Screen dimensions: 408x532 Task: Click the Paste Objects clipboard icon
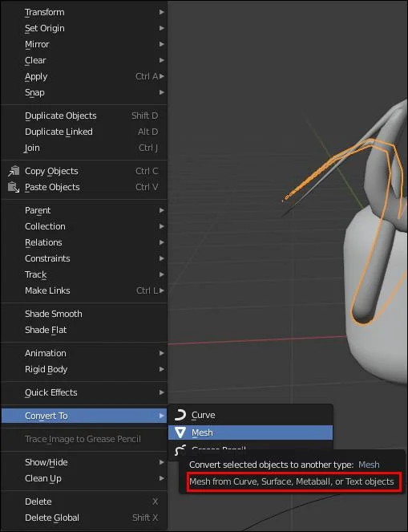14,187
